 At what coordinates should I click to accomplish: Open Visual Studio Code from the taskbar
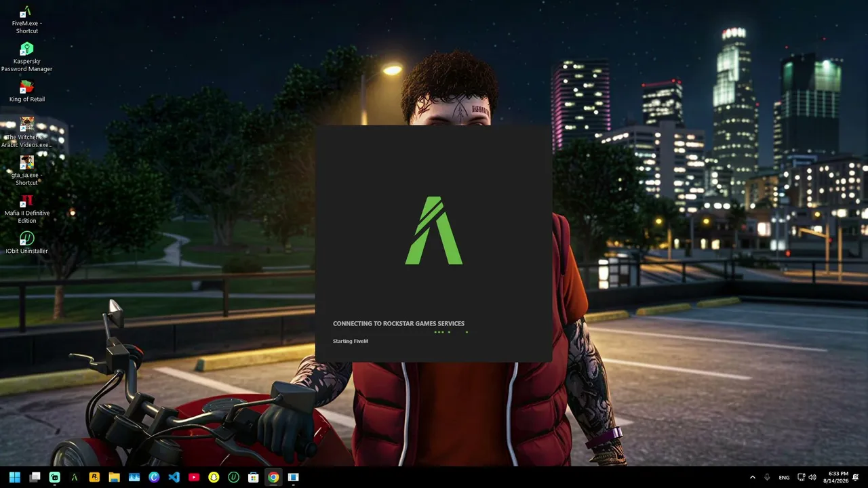click(x=174, y=477)
